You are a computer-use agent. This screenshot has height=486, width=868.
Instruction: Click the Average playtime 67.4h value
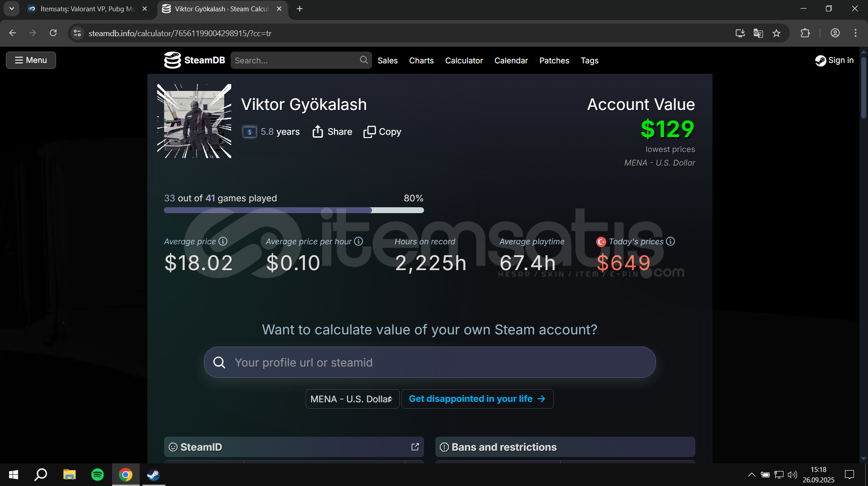pos(528,263)
